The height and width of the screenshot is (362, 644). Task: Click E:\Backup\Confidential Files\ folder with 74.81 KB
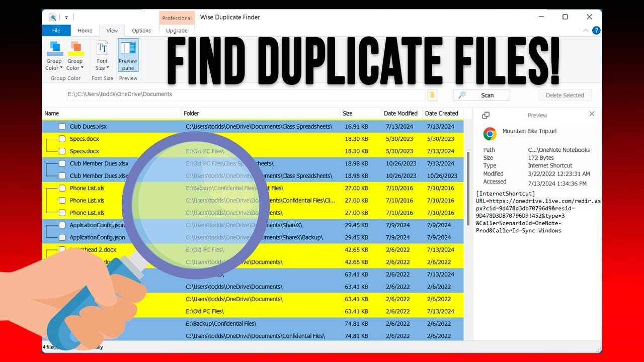[x=221, y=324]
